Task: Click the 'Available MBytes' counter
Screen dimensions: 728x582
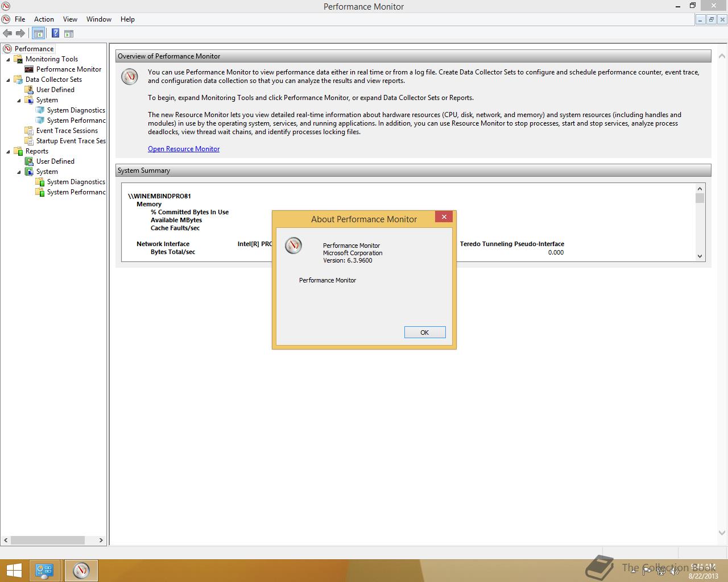Action: pyautogui.click(x=176, y=220)
